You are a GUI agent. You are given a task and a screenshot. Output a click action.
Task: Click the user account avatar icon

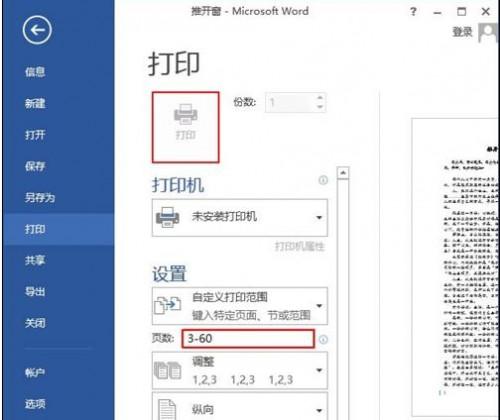pyautogui.click(x=488, y=32)
